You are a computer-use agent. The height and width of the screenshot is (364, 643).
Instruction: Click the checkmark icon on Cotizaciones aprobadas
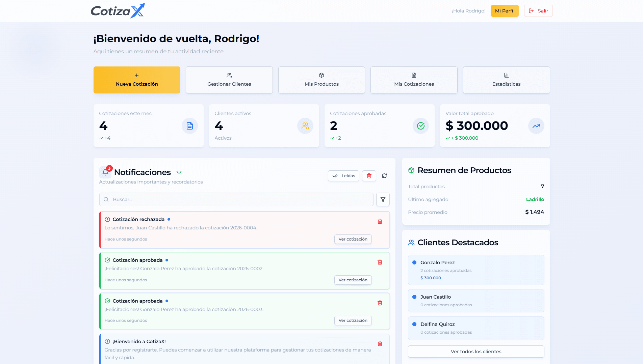coord(420,125)
